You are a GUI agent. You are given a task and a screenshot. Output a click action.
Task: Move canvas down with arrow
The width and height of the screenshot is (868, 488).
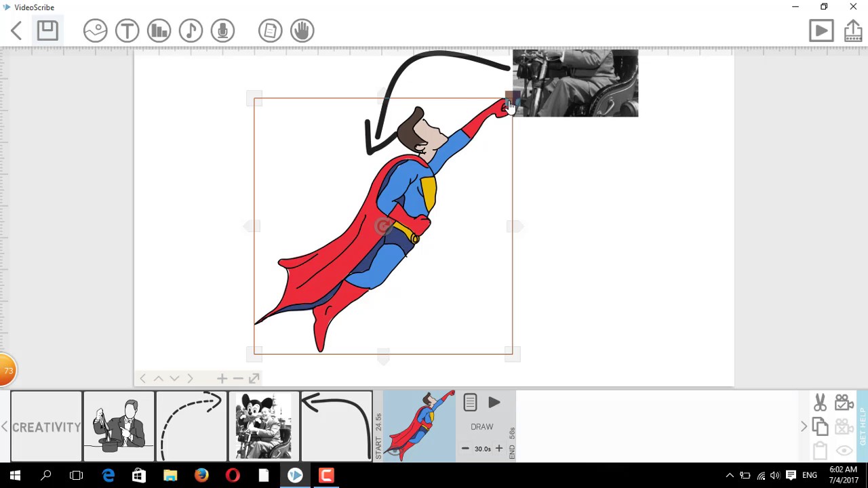[x=174, y=378]
